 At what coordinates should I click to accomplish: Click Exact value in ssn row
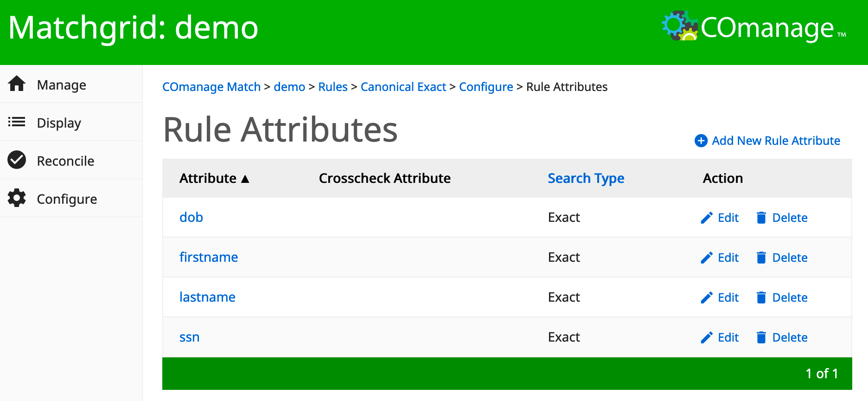click(564, 337)
